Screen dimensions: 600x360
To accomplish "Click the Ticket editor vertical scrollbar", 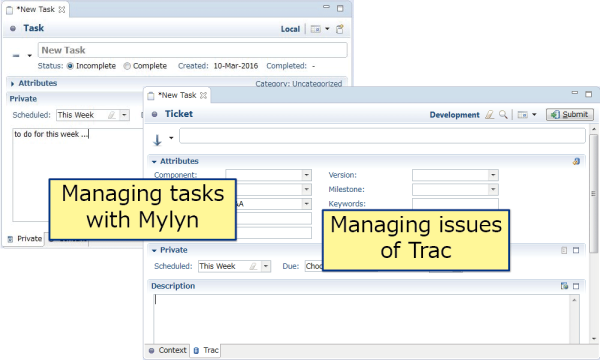I will [x=593, y=193].
